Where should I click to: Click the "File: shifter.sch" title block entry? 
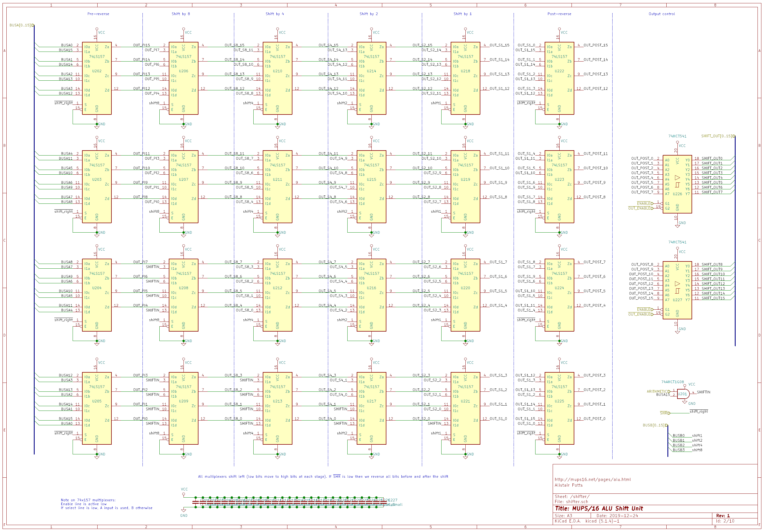[x=572, y=502]
